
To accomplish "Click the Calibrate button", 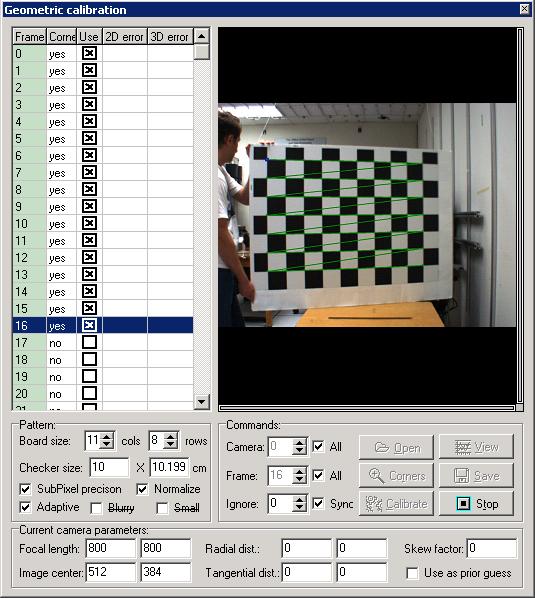I will (x=396, y=503).
